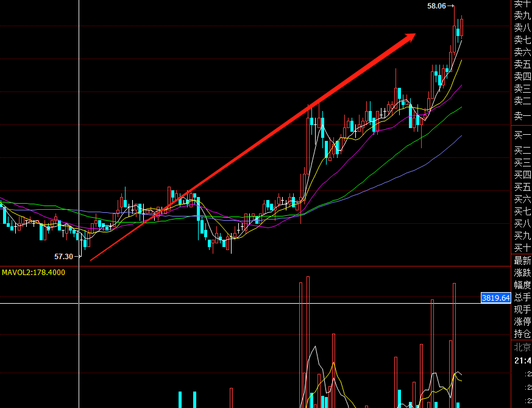Image resolution: width=532 pixels, height=408 pixels.
Task: Click the 57.30 low price marker
Action: coord(64,257)
